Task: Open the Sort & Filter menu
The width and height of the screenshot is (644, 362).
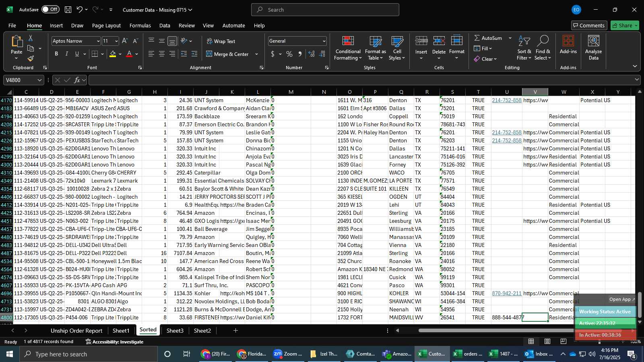Action: 524,48
